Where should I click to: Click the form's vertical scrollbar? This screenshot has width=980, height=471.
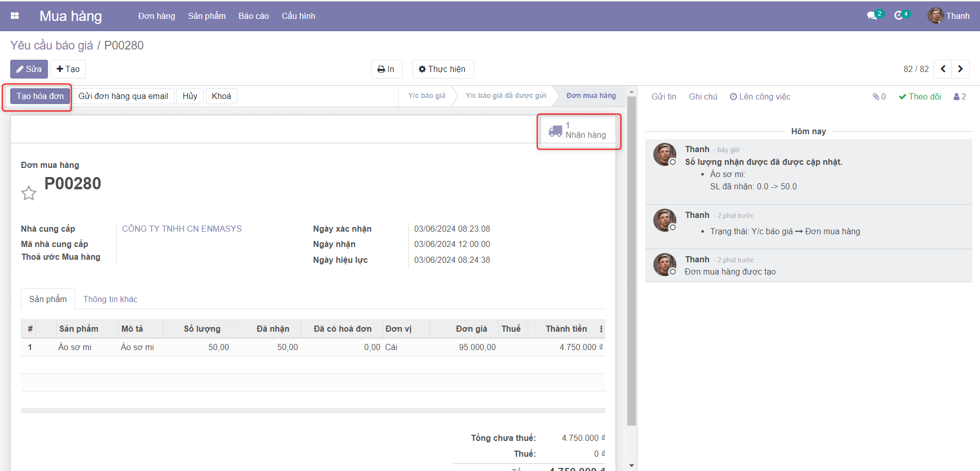point(631,255)
